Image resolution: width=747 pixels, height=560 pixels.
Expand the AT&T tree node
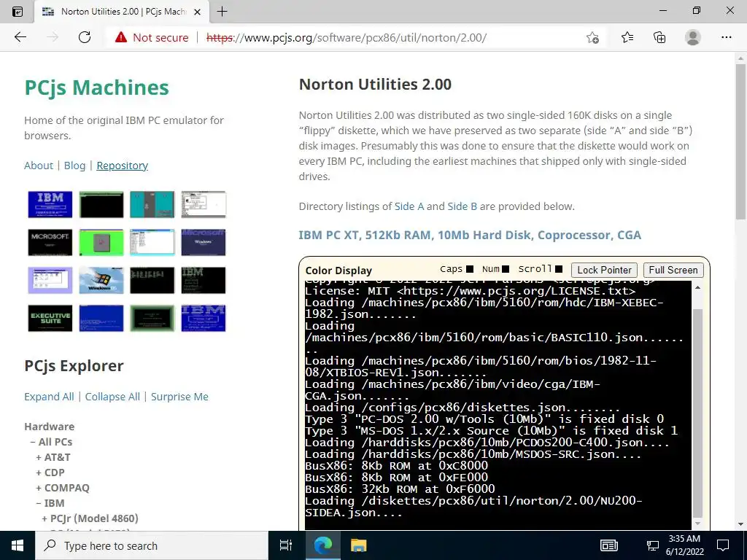39,457
